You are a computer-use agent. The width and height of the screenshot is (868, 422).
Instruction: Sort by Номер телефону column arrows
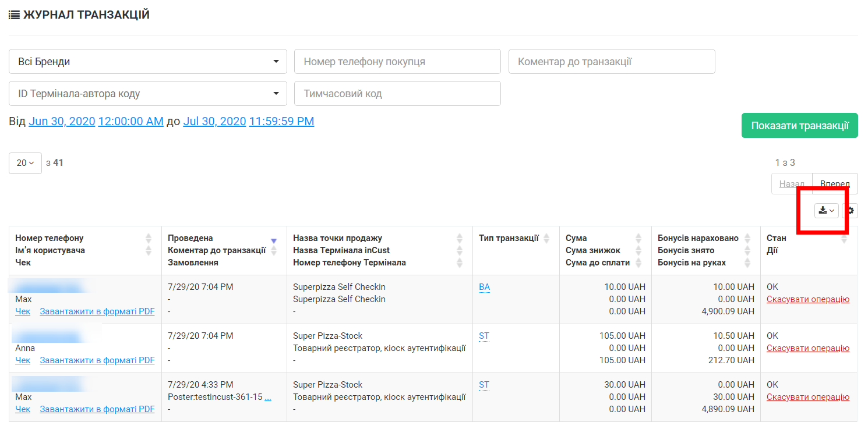(149, 238)
